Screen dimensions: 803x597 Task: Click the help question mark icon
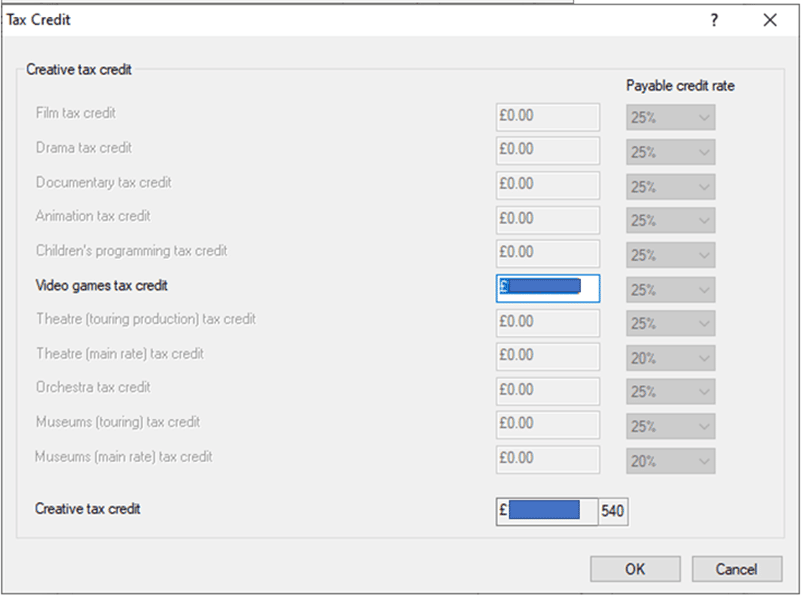click(714, 20)
